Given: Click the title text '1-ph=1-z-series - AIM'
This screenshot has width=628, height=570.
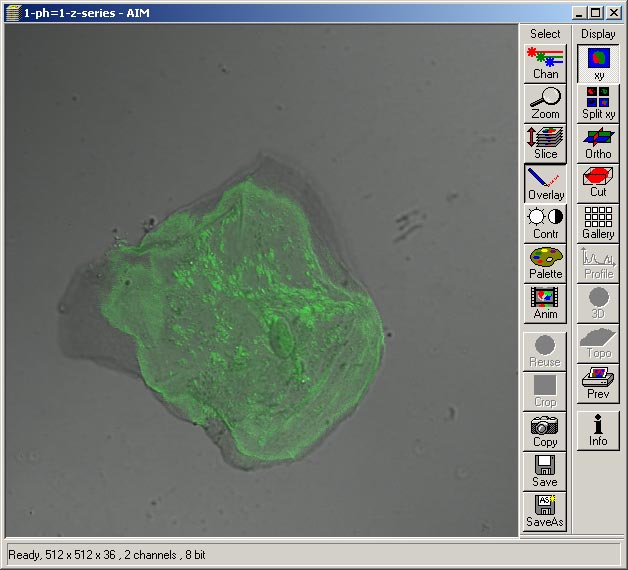Looking at the screenshot, I should [x=87, y=13].
